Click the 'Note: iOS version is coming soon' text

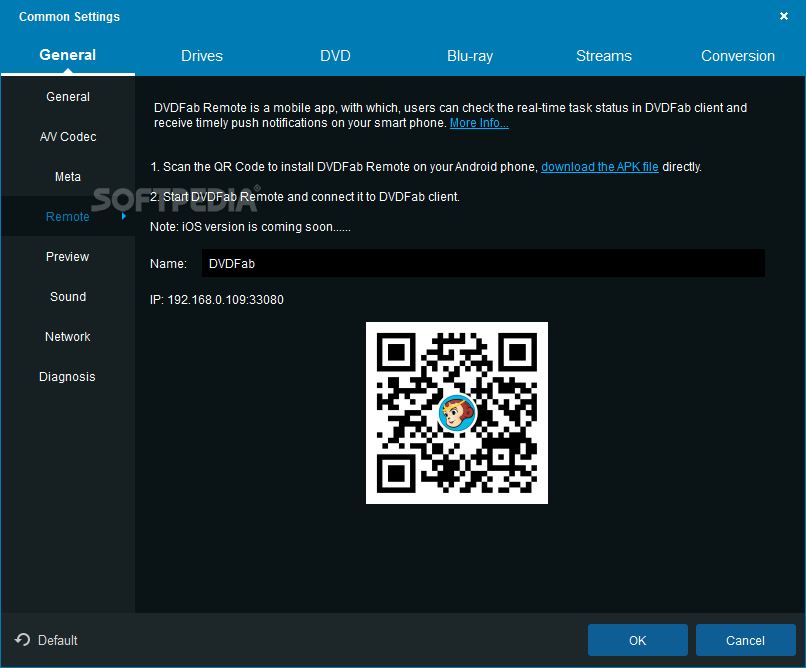(250, 227)
